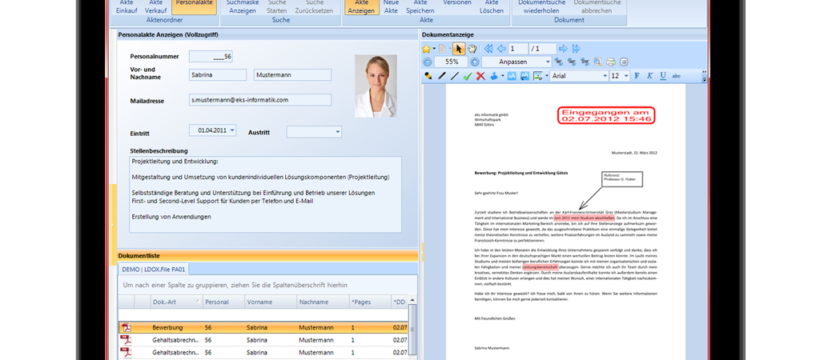Click the document search magnifier icon

tap(598, 62)
